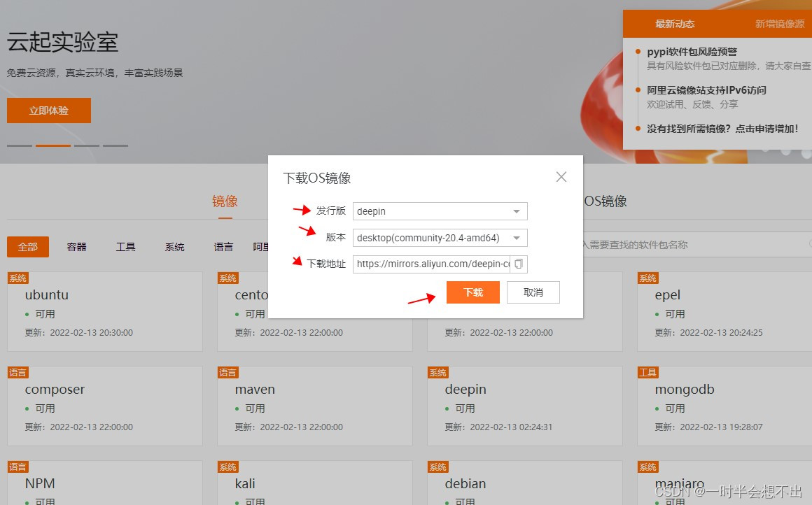Click the 系统 tag on deepin card

tap(437, 373)
